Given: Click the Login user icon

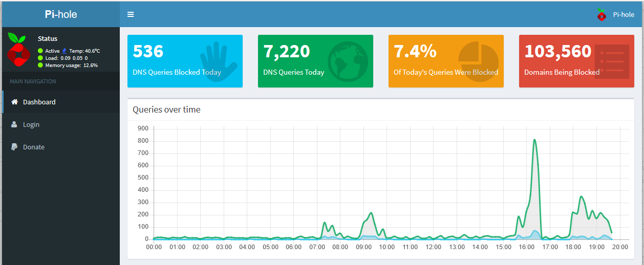Looking at the screenshot, I should pos(14,124).
